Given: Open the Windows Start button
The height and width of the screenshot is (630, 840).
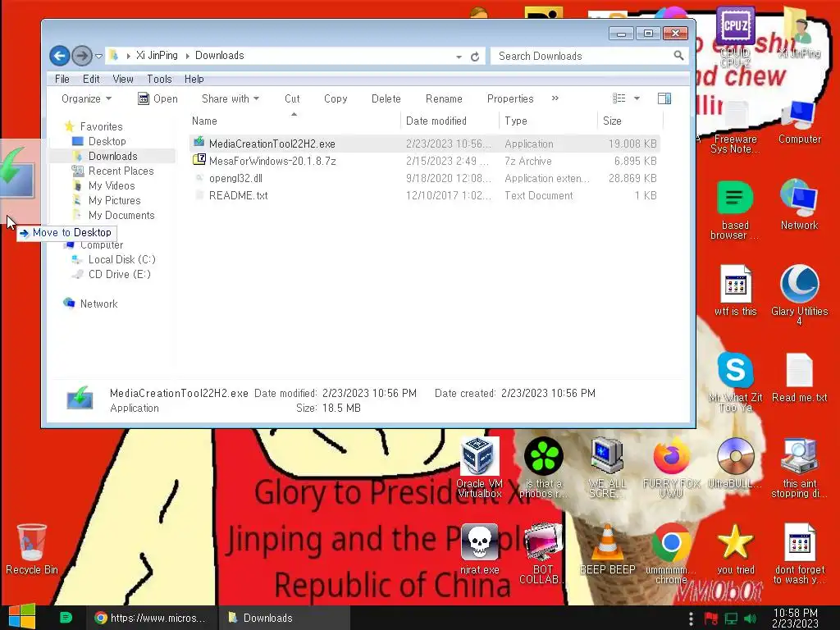Looking at the screenshot, I should [22, 617].
